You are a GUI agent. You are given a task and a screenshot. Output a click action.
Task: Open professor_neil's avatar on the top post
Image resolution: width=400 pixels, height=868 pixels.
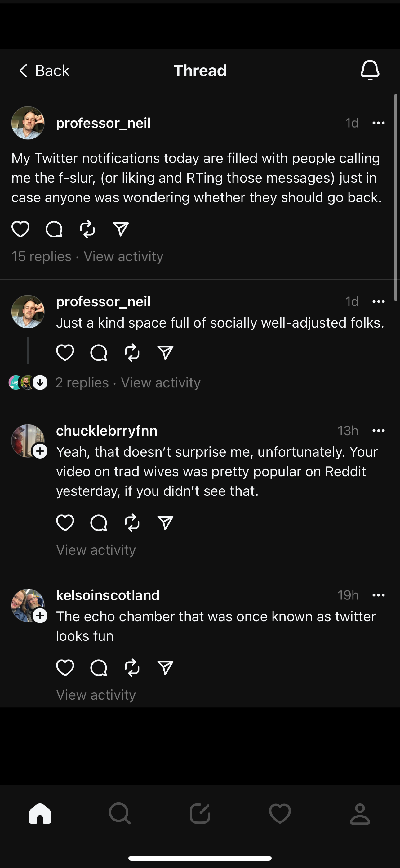(28, 123)
